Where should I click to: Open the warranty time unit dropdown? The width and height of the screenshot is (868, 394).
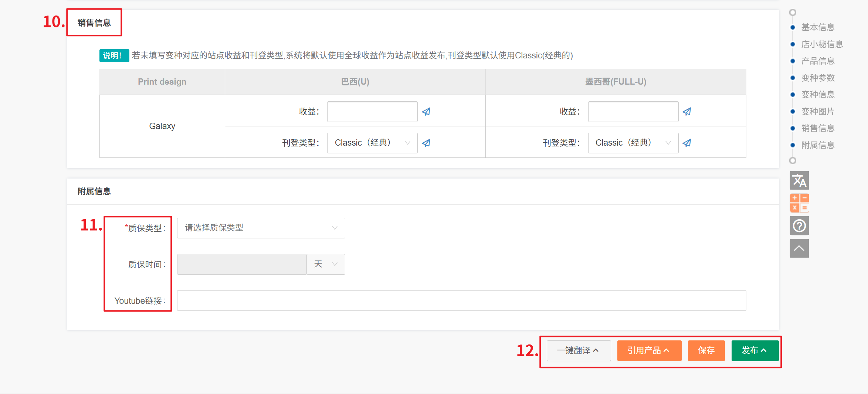point(326,264)
